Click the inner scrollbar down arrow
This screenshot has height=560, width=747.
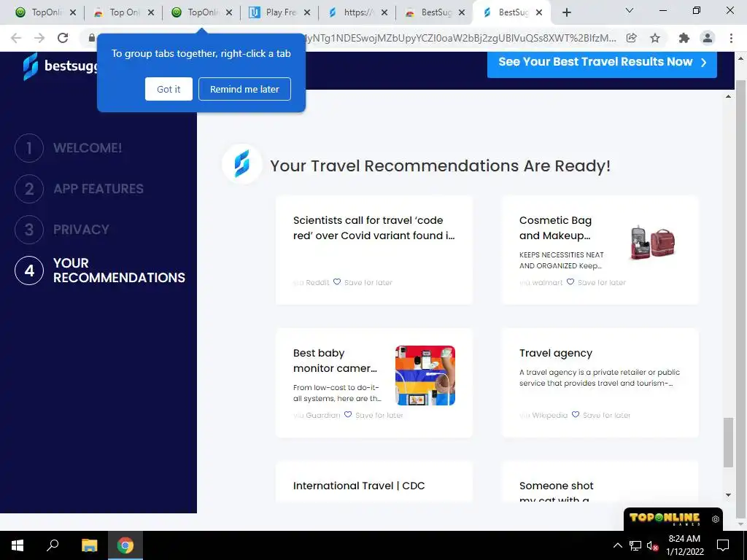point(729,495)
